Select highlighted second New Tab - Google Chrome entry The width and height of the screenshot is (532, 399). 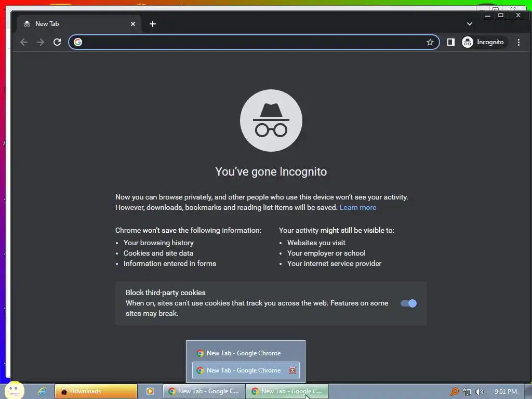click(x=246, y=370)
